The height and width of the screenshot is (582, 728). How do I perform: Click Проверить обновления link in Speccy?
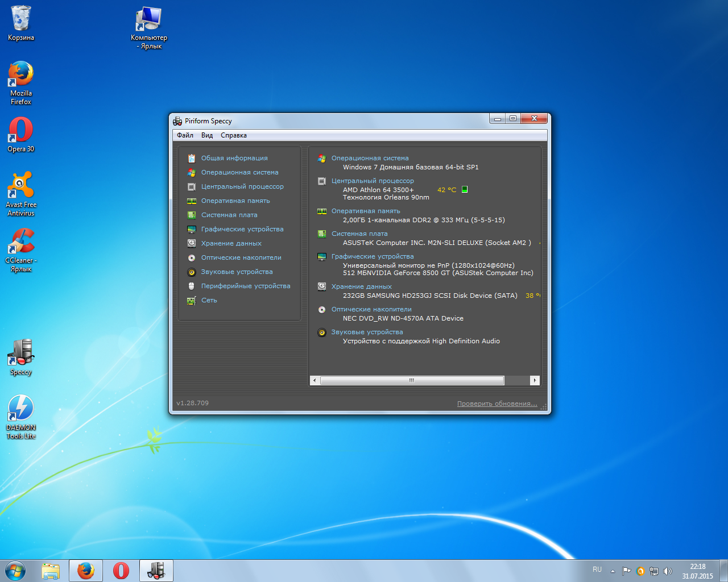(x=497, y=404)
